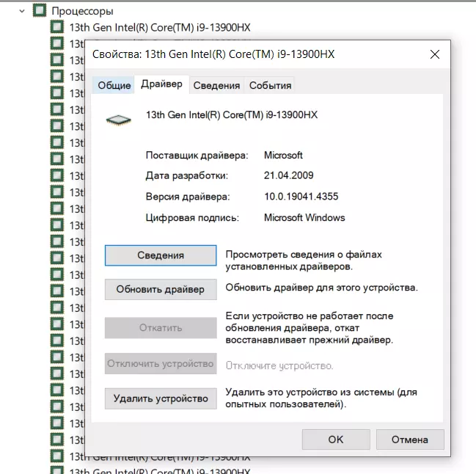
Task: Click the Обновить драйвер button
Action: tap(161, 289)
